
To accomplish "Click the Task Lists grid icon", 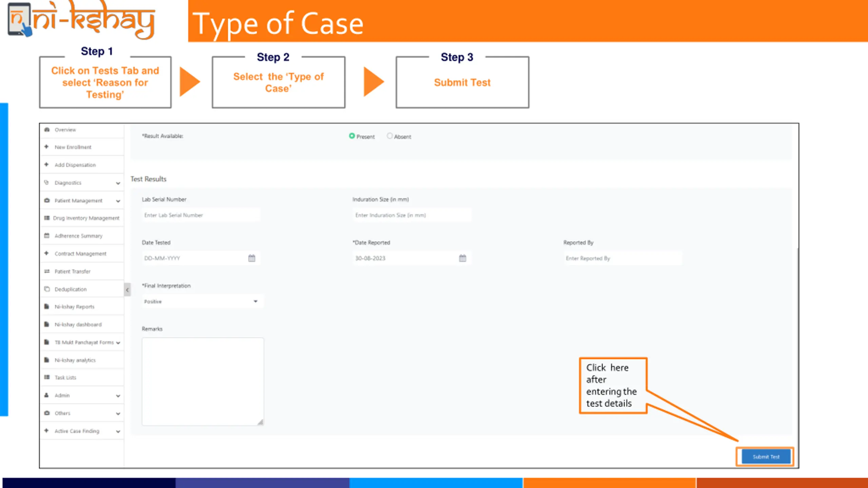I will click(47, 377).
